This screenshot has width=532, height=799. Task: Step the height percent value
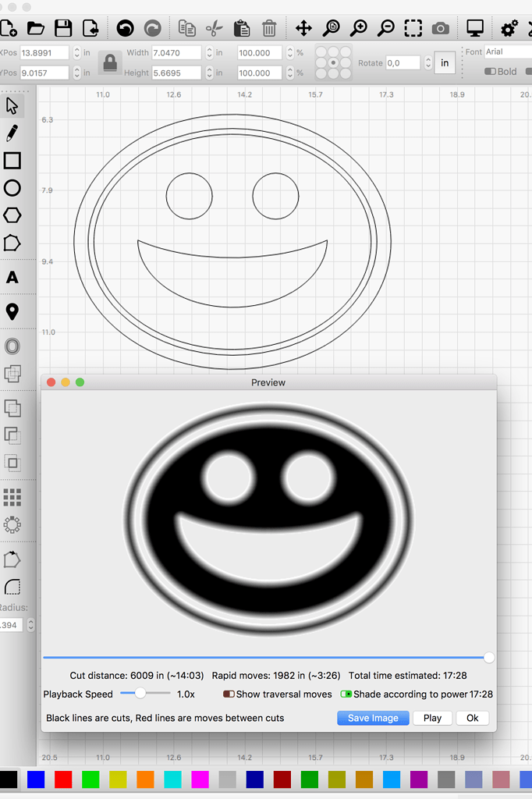pyautogui.click(x=290, y=73)
